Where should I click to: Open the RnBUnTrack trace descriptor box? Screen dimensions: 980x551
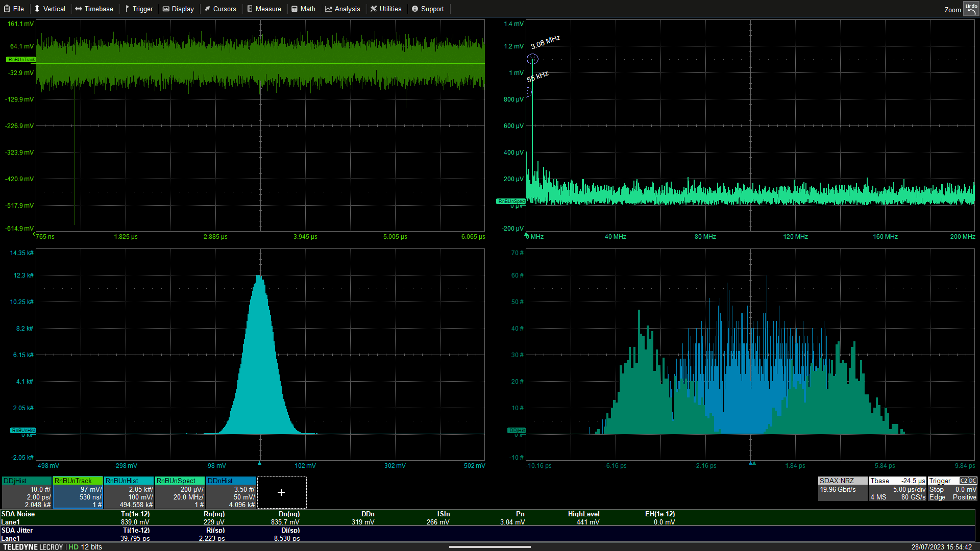coord(78,492)
